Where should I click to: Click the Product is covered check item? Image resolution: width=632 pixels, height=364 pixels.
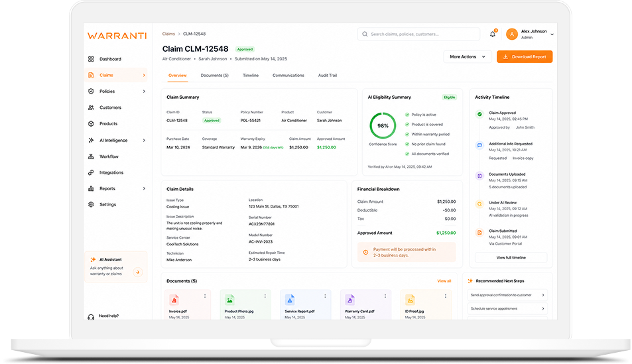point(424,125)
